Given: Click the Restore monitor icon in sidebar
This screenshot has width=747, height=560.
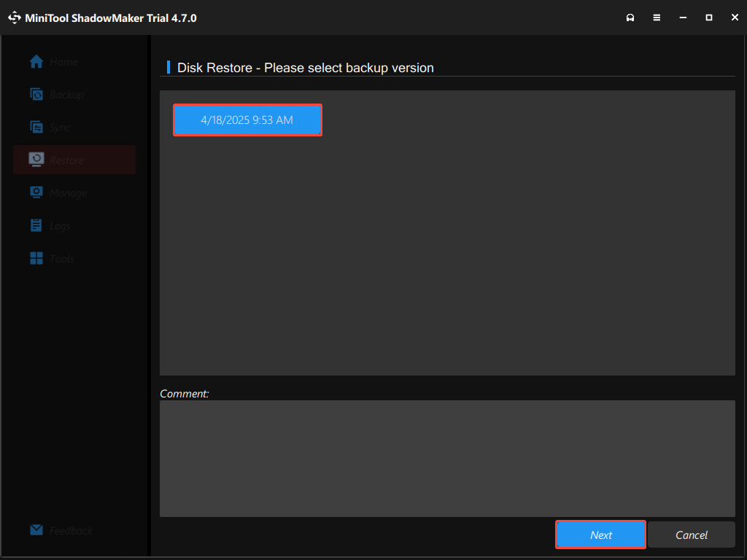Looking at the screenshot, I should pyautogui.click(x=36, y=160).
